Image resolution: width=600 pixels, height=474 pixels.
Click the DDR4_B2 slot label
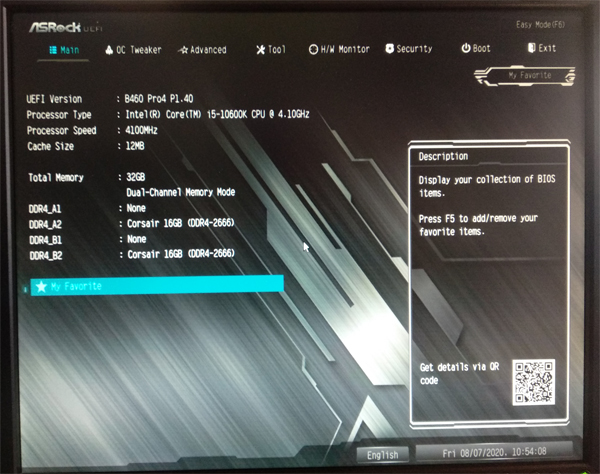pyautogui.click(x=46, y=256)
